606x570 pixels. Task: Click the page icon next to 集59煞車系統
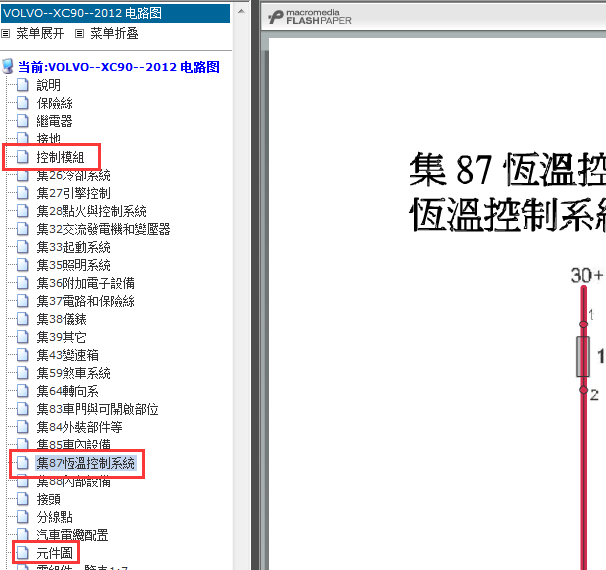click(23, 373)
